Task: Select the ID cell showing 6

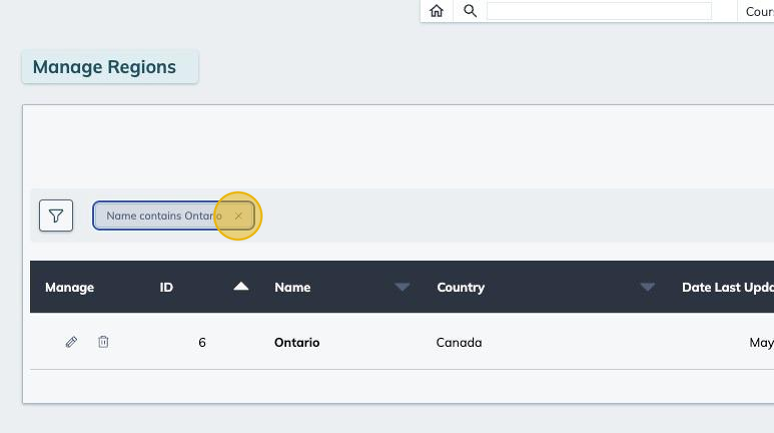Action: 202,342
